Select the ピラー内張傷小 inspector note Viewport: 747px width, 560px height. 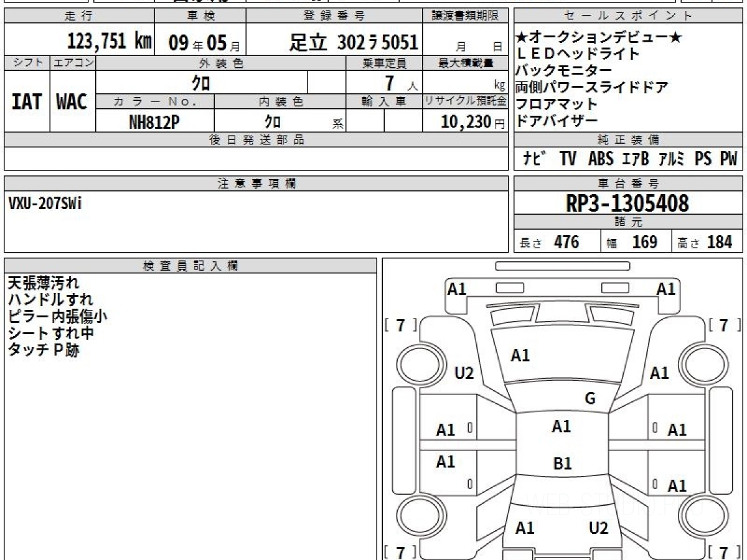[57, 316]
